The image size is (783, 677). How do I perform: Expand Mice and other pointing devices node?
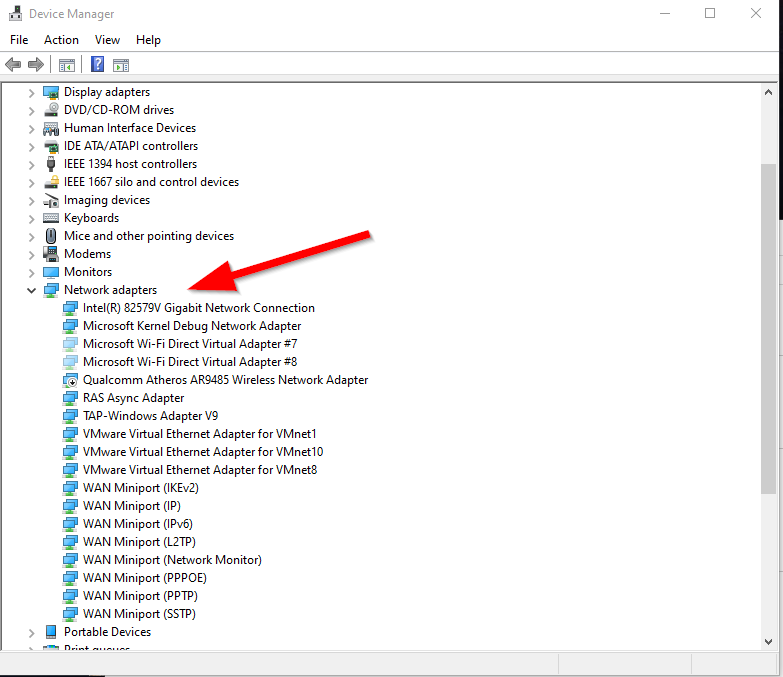coord(31,237)
